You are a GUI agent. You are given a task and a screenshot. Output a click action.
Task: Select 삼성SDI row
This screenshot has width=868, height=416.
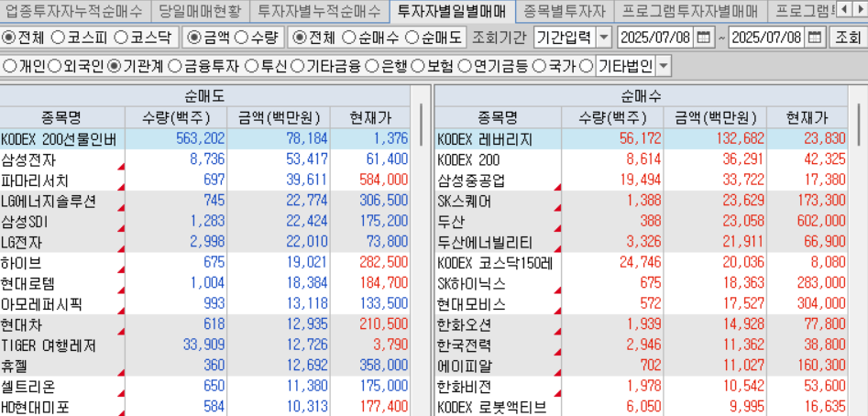pos(204,222)
